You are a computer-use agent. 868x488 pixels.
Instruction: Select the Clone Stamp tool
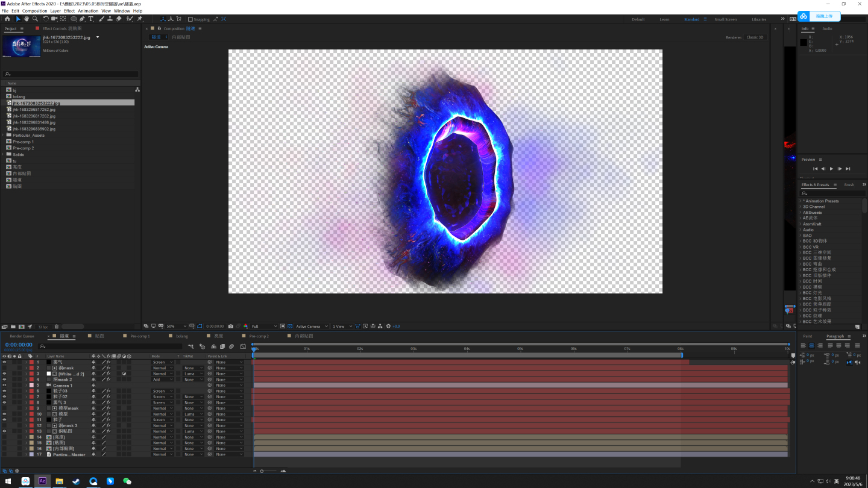pyautogui.click(x=110, y=19)
